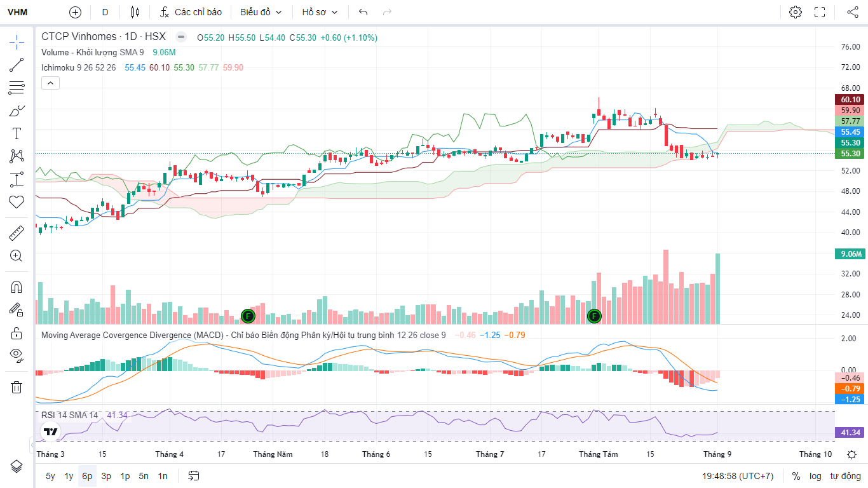The width and height of the screenshot is (868, 488).
Task: Select the 3p time range
Action: pos(106,476)
